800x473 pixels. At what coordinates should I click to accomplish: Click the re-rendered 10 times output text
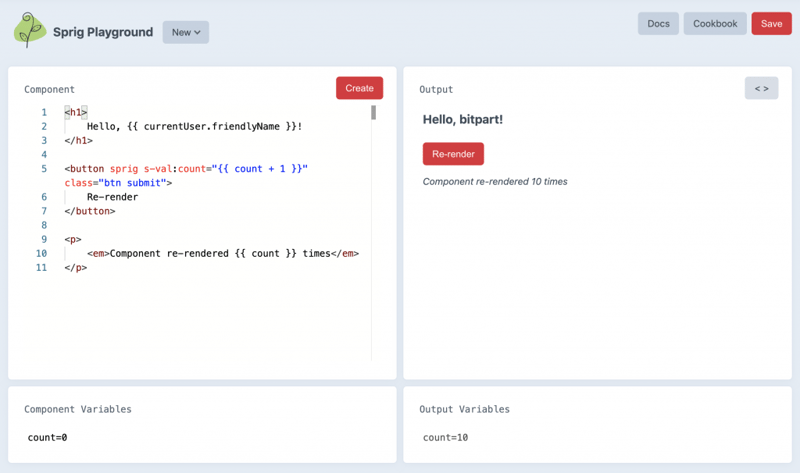[x=495, y=182]
